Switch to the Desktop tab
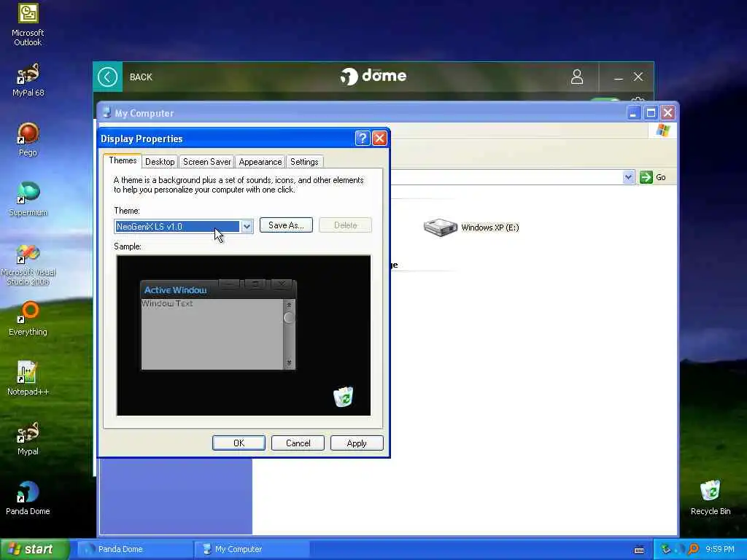 [x=160, y=161]
